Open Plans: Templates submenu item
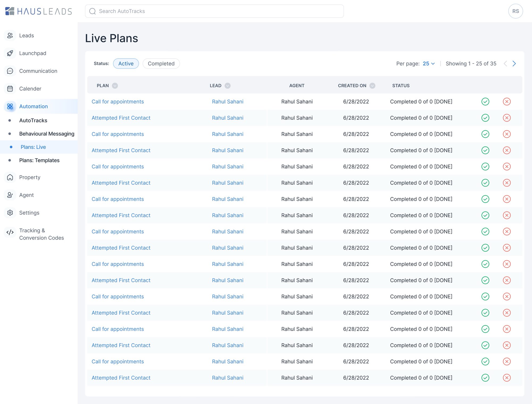 coord(39,160)
